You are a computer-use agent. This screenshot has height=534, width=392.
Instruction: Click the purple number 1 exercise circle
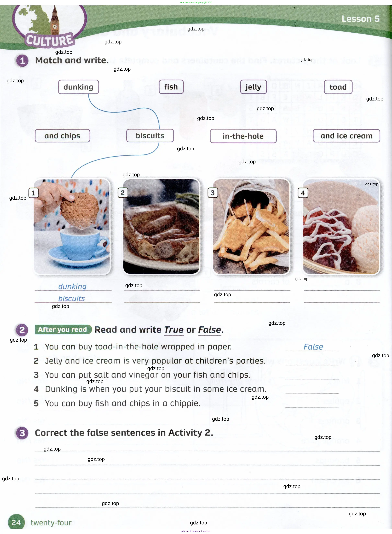(22, 61)
